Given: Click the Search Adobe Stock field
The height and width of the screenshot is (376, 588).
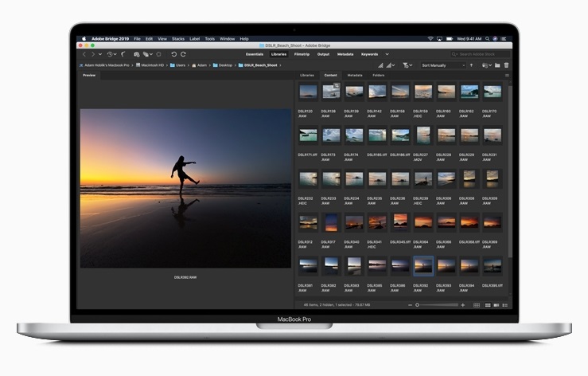Looking at the screenshot, I should [x=480, y=54].
